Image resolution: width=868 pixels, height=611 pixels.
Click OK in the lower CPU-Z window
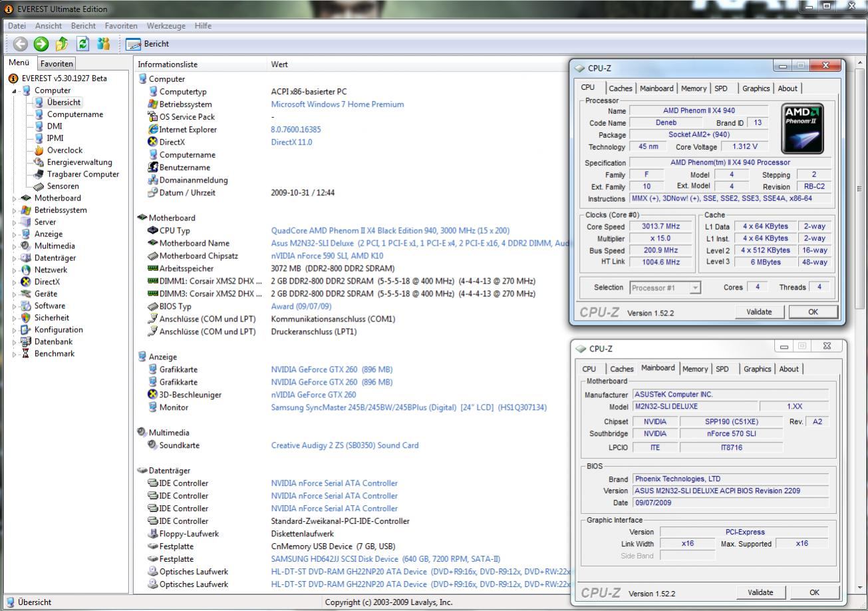click(x=814, y=592)
